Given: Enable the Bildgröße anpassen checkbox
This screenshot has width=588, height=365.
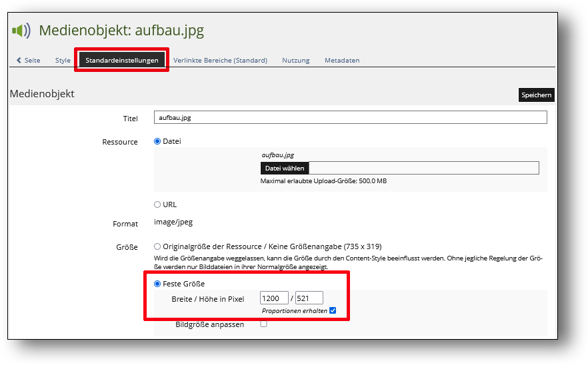Looking at the screenshot, I should (x=263, y=324).
